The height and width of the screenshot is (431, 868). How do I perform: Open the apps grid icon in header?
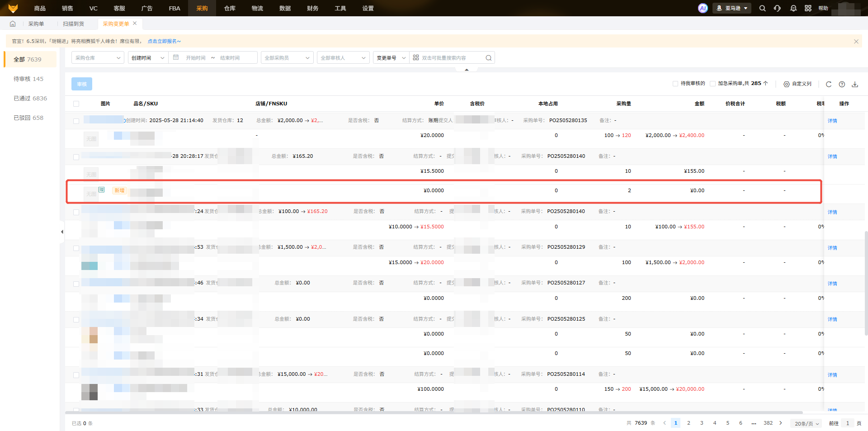[x=808, y=8]
